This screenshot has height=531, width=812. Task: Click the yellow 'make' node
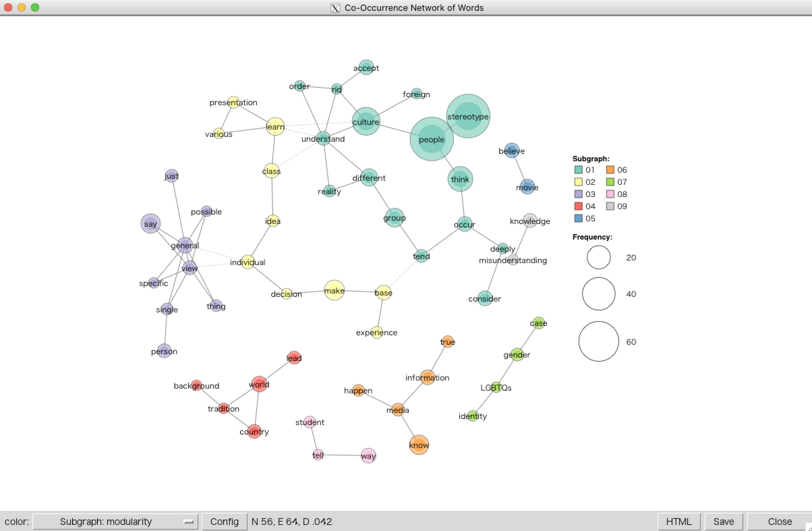pos(335,290)
